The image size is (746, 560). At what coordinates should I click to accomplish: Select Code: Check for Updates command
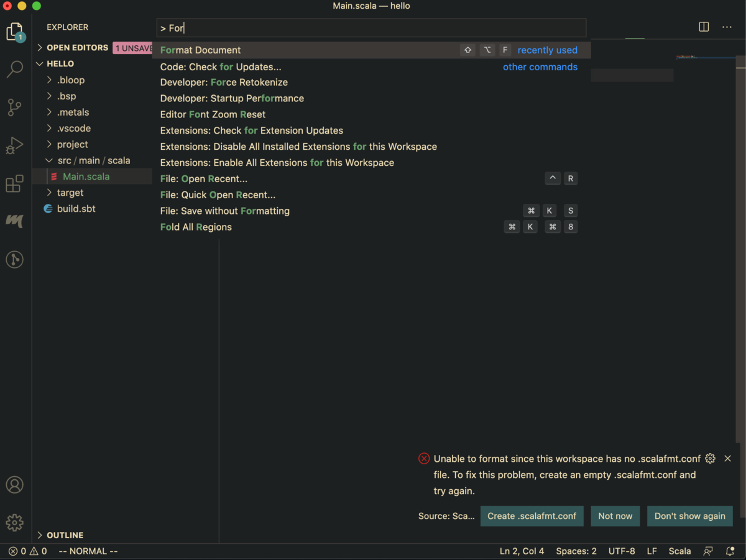372,67
